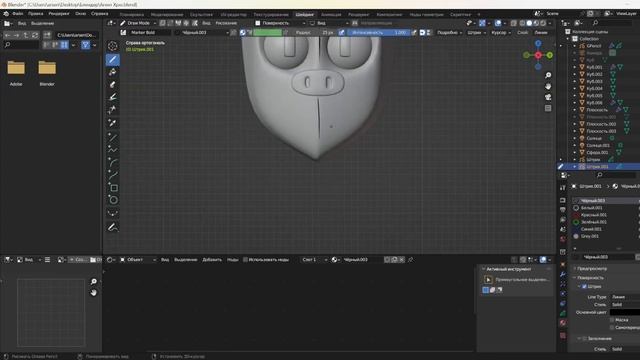Click the node editor pan hand icon
The width and height of the screenshot is (640, 360).
pyautogui.click(x=93, y=293)
